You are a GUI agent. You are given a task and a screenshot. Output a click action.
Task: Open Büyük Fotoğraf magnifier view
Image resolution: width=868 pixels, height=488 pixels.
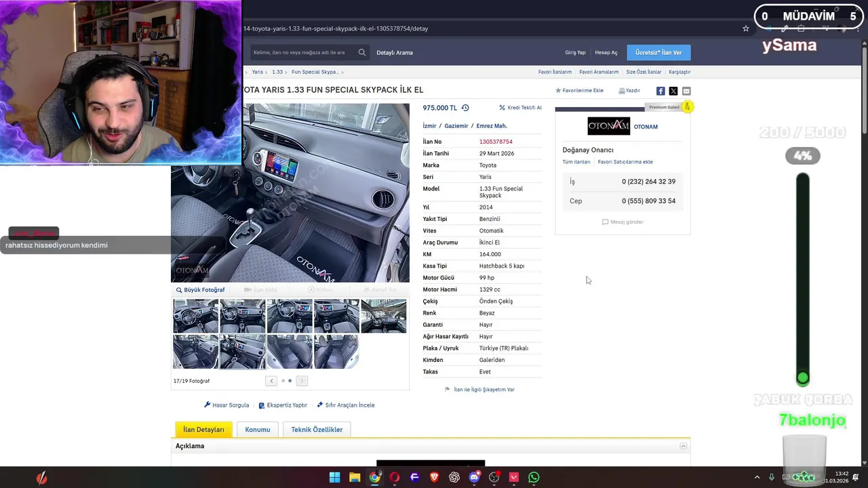tap(200, 290)
